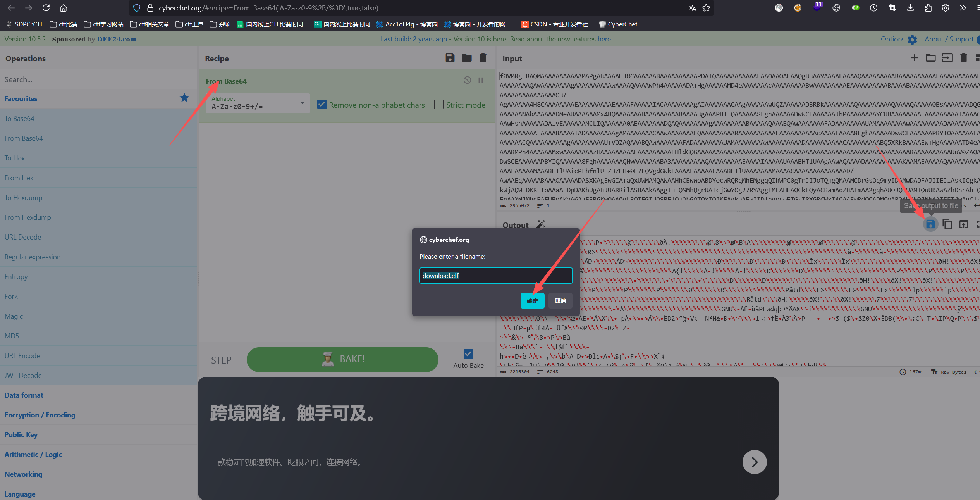
Task: Expand the Arithmetic / Logic category
Action: (33, 454)
